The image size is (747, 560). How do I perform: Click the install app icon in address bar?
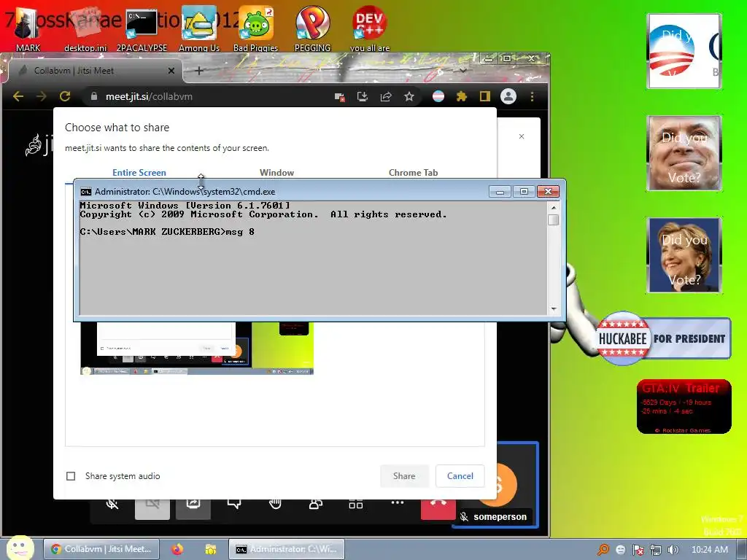pos(363,97)
